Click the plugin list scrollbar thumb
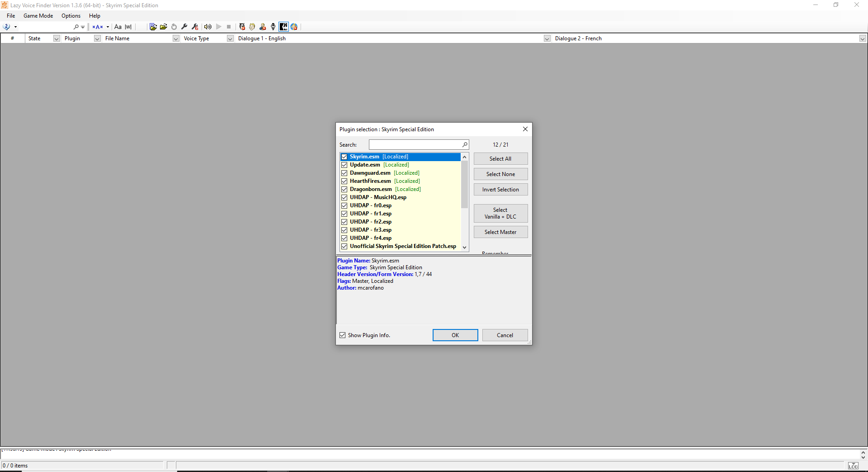Image resolution: width=868 pixels, height=472 pixels. pyautogui.click(x=464, y=185)
